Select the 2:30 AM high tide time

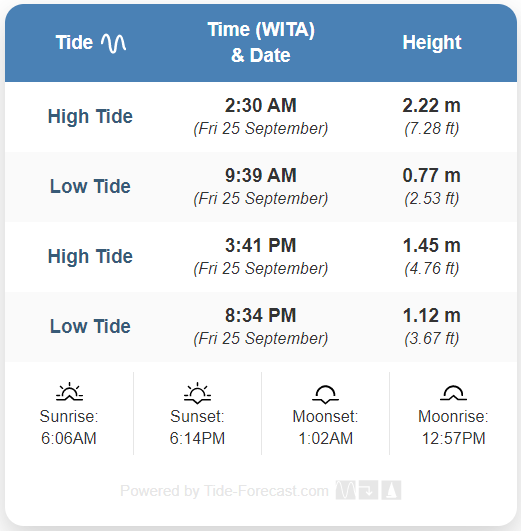pos(261,105)
